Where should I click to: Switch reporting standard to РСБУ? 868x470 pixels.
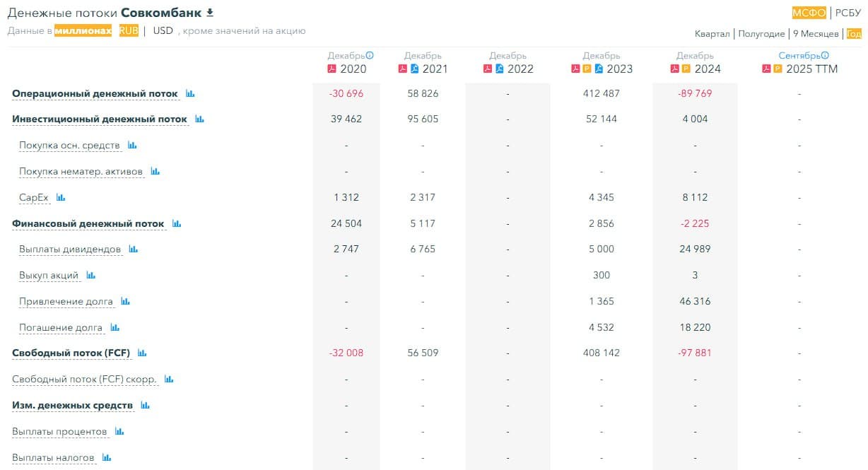[848, 13]
